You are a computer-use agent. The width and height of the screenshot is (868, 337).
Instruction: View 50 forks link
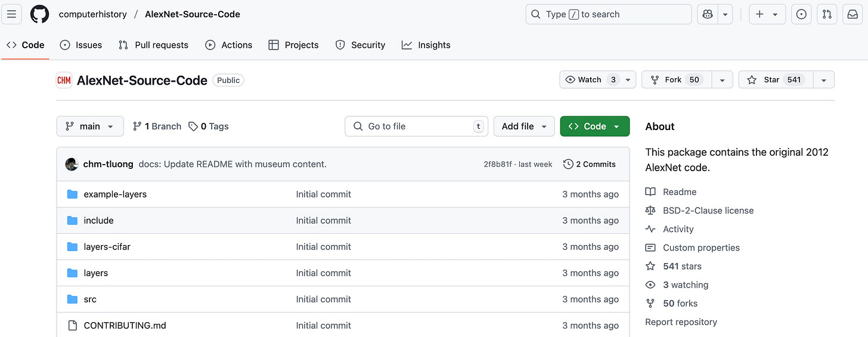pyautogui.click(x=671, y=303)
